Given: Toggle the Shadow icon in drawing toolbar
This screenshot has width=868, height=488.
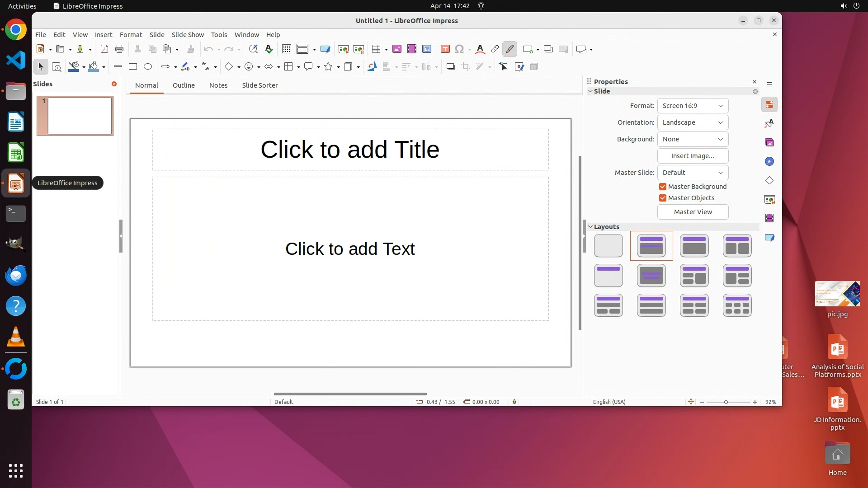Looking at the screenshot, I should pos(450,67).
